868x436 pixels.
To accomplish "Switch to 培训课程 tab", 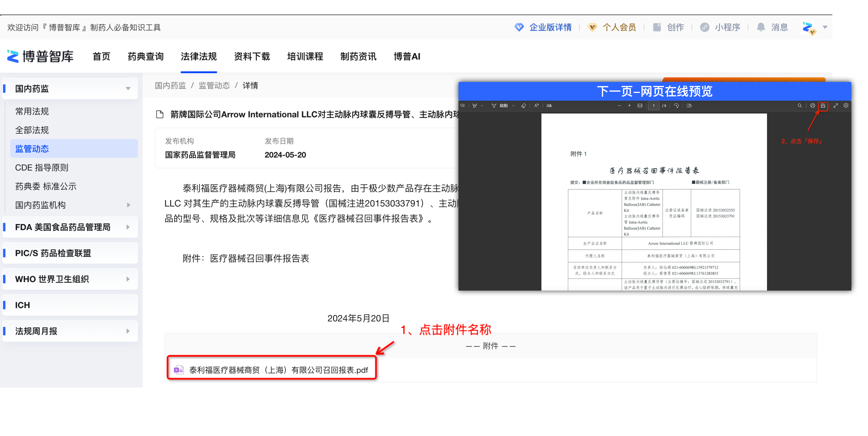I will click(305, 56).
